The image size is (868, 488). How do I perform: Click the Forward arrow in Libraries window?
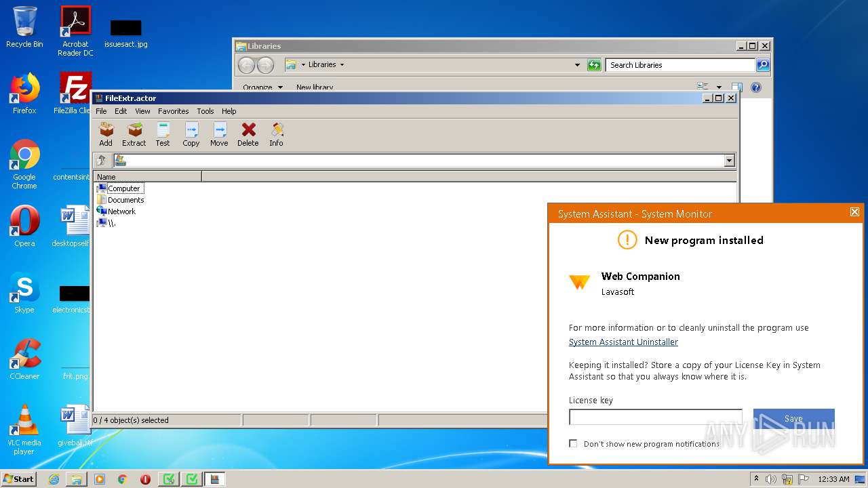click(265, 65)
